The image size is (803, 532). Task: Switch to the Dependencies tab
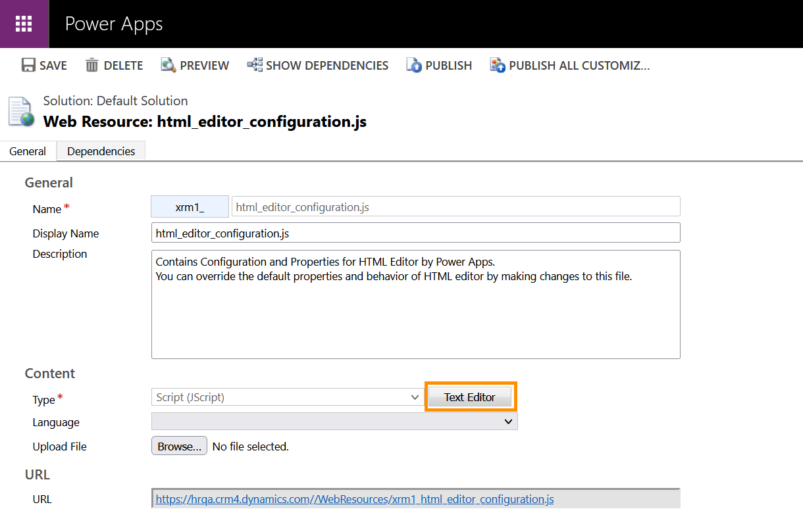coord(101,151)
